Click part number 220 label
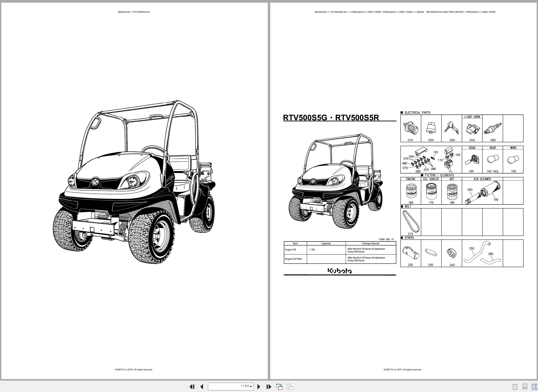The image size is (538, 392). click(410, 265)
